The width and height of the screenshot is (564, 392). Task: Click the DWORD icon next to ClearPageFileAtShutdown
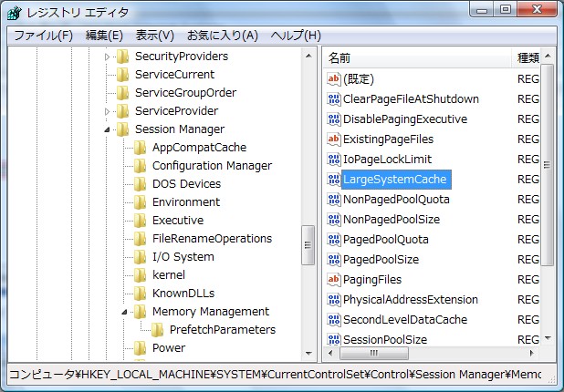click(x=333, y=98)
